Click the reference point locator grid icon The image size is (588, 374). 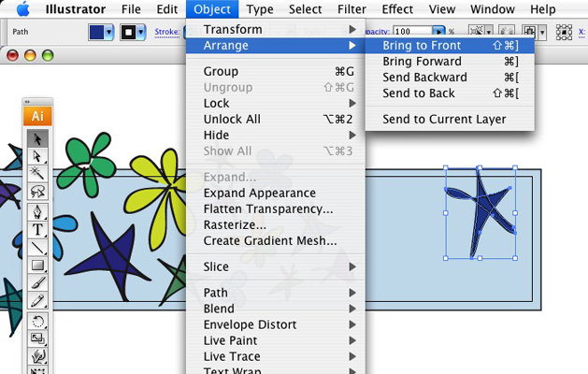(564, 33)
